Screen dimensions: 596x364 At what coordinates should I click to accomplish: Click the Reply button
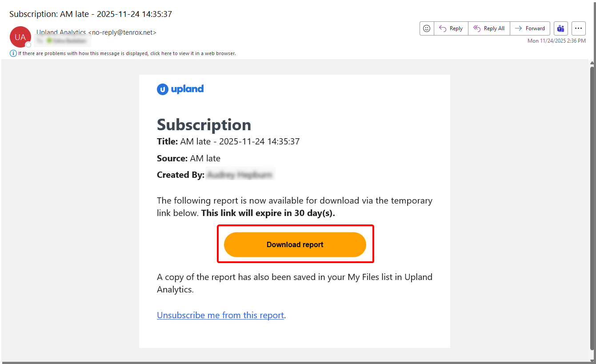click(451, 28)
